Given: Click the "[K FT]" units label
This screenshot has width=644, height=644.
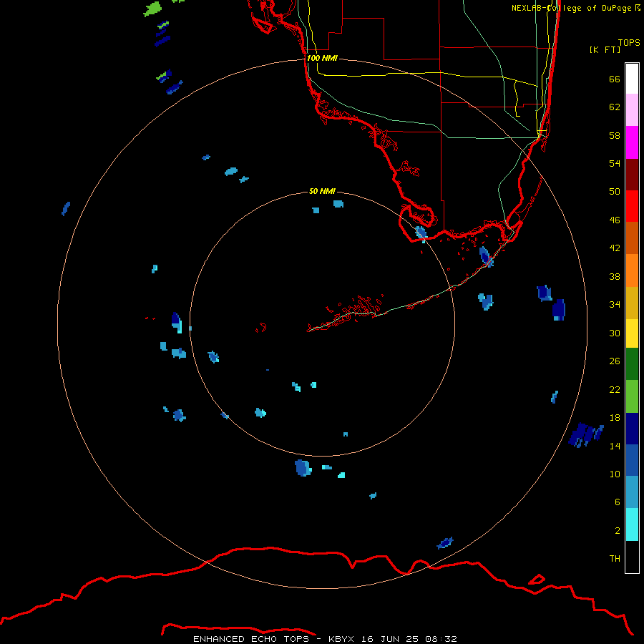Looking at the screenshot, I should 605,49.
